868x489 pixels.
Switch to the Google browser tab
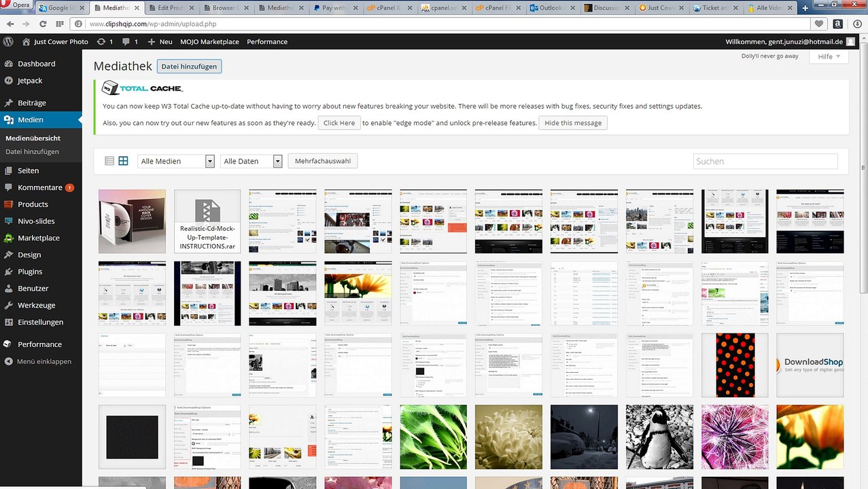pyautogui.click(x=63, y=8)
